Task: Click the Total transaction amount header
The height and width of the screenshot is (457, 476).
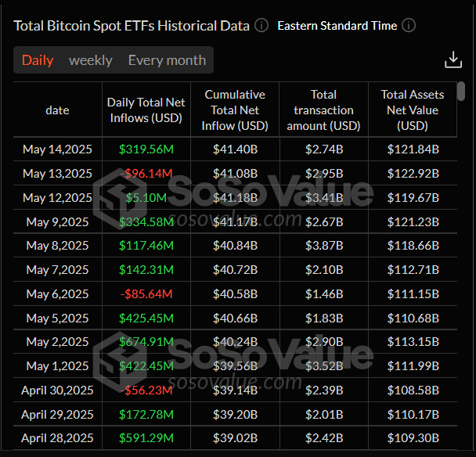Action: pyautogui.click(x=323, y=110)
